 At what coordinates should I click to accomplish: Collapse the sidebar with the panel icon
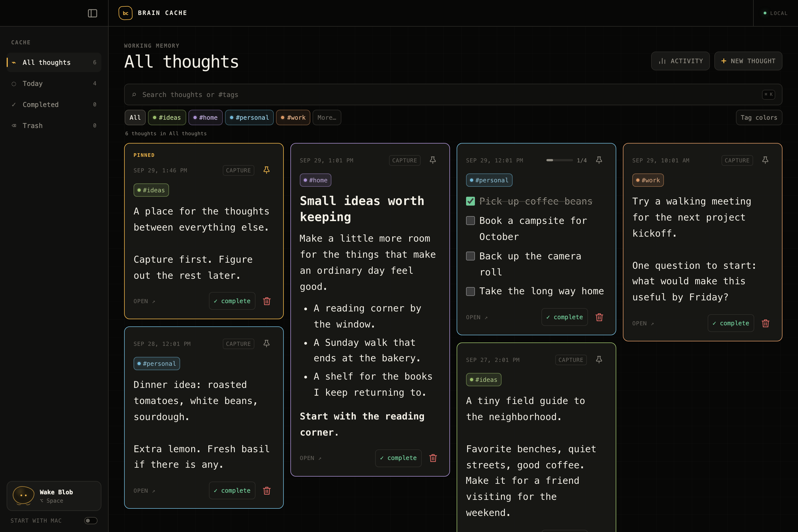point(92,13)
